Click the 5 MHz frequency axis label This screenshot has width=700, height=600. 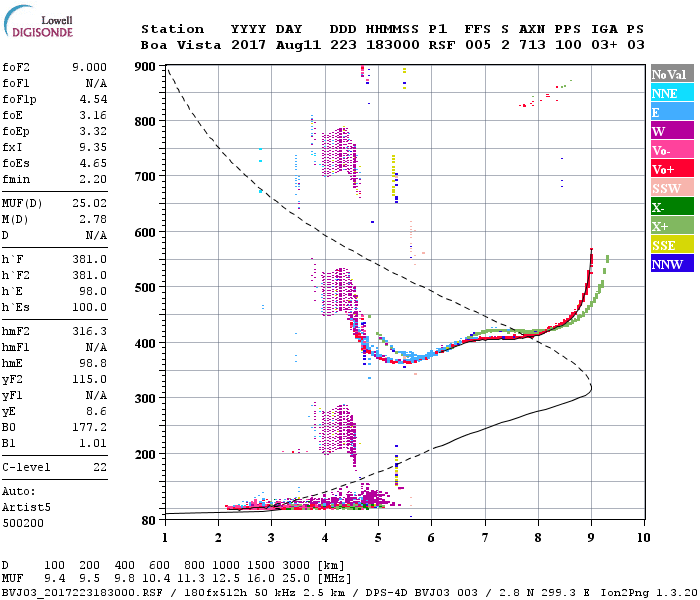(378, 538)
